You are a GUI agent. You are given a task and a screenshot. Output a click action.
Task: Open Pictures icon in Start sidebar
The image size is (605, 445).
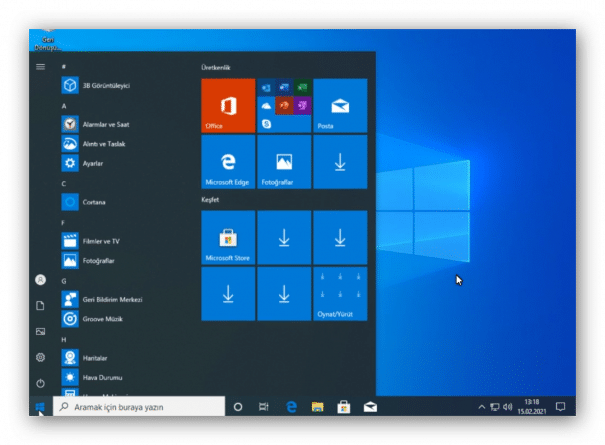[40, 332]
